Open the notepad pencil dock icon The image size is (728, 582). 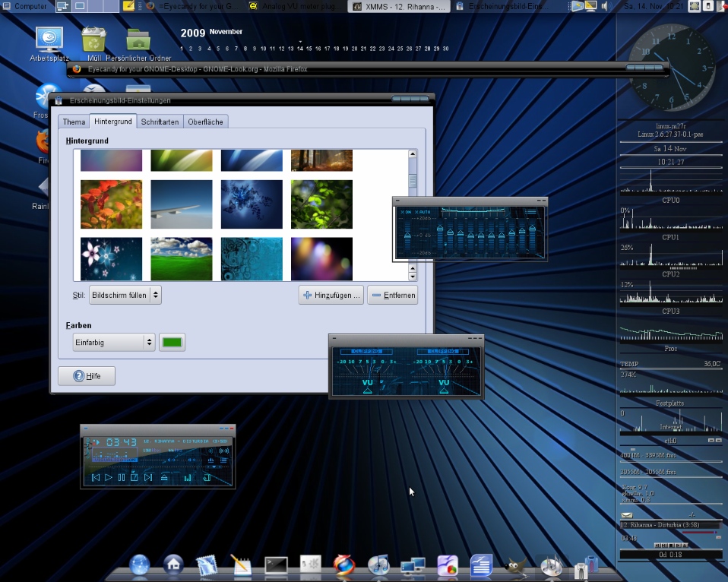240,565
